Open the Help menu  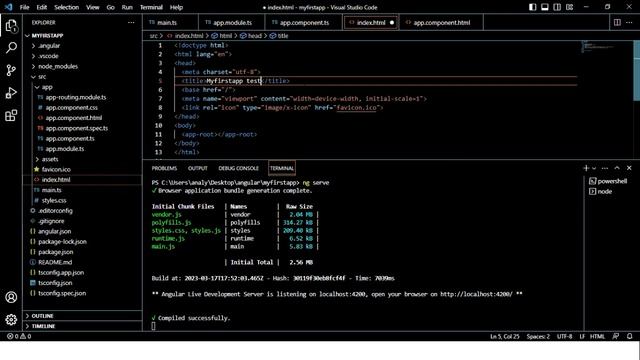pyautogui.click(x=176, y=7)
